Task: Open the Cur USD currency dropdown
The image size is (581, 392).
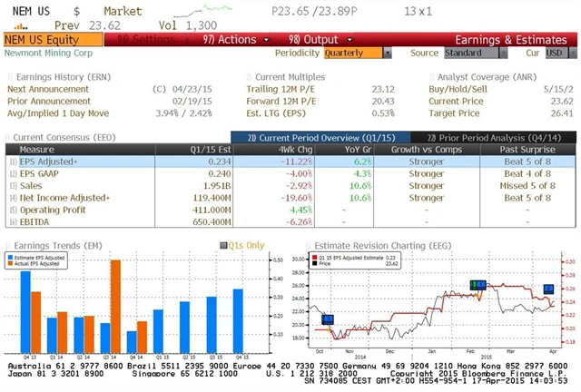Action: click(554, 54)
